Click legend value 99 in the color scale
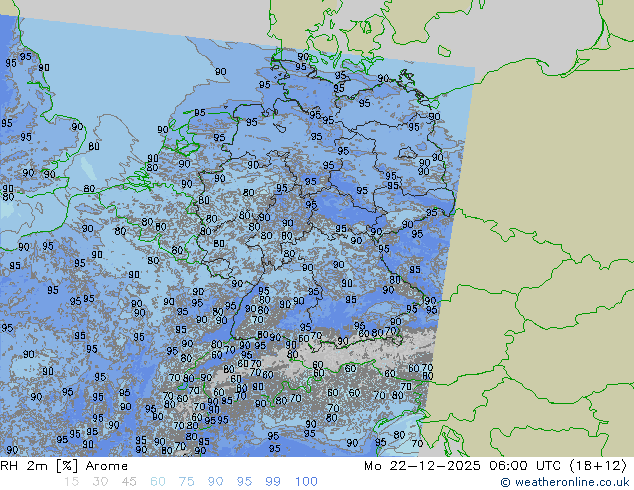Image resolution: width=634 pixels, height=490 pixels. pyautogui.click(x=273, y=482)
